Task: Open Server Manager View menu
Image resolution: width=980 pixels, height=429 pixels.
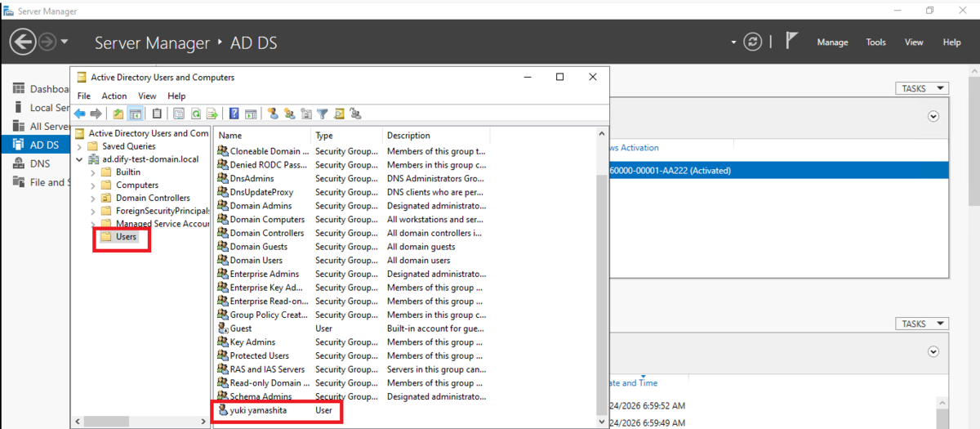Action: pyautogui.click(x=914, y=42)
